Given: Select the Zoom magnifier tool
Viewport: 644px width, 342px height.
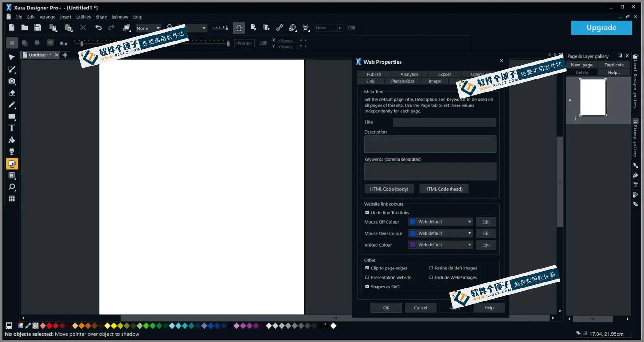Looking at the screenshot, I should click(x=12, y=187).
